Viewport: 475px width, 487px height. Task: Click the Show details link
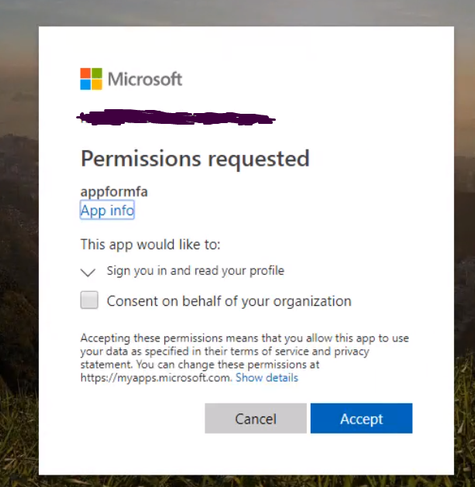[267, 378]
